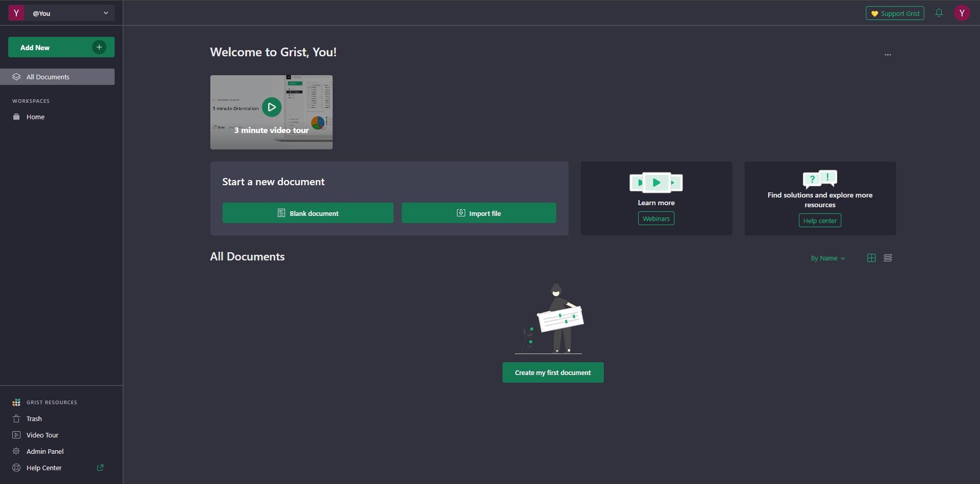Create a Blank document
980x484 pixels.
(x=308, y=213)
